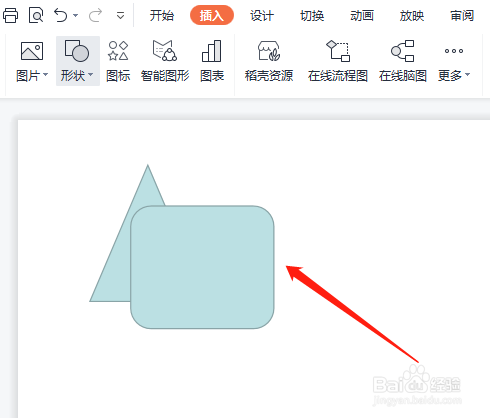Go to the 切换 tab
Image resolution: width=490 pixels, height=418 pixels.
pyautogui.click(x=312, y=15)
